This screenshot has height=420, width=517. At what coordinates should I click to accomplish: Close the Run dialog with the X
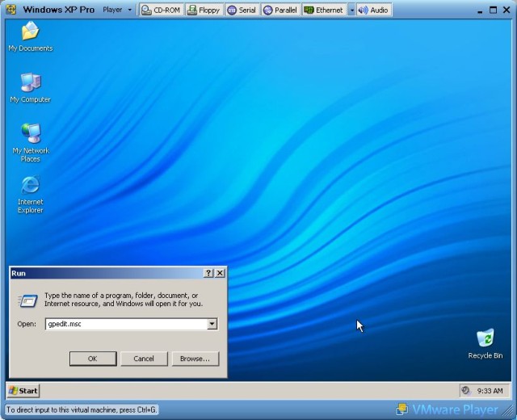click(220, 273)
